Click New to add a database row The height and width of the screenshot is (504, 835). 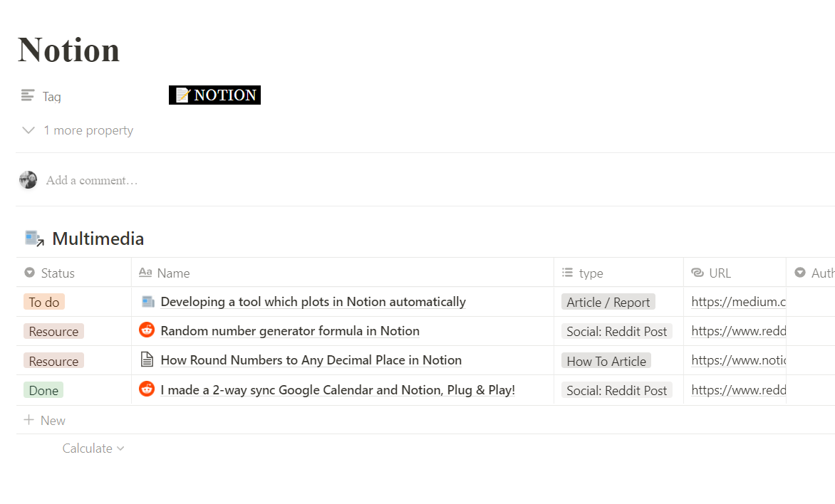(45, 421)
